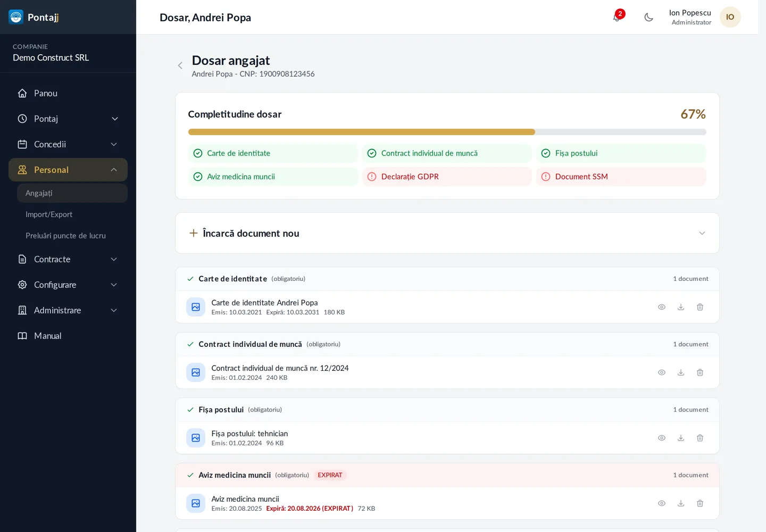766x532 pixels.
Task: Click the red EXPIRAT badge
Action: click(x=330, y=475)
